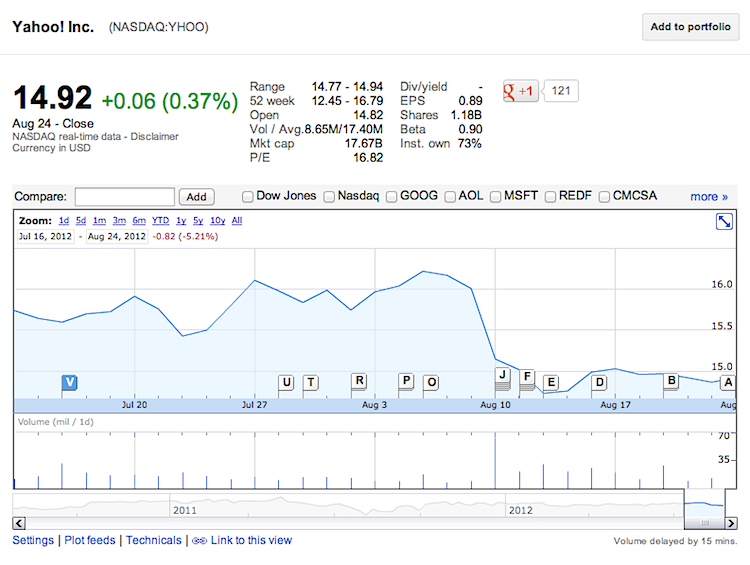The width and height of the screenshot is (750, 565).
Task: Click the Mkt cap value 17.67B
Action: 364,143
